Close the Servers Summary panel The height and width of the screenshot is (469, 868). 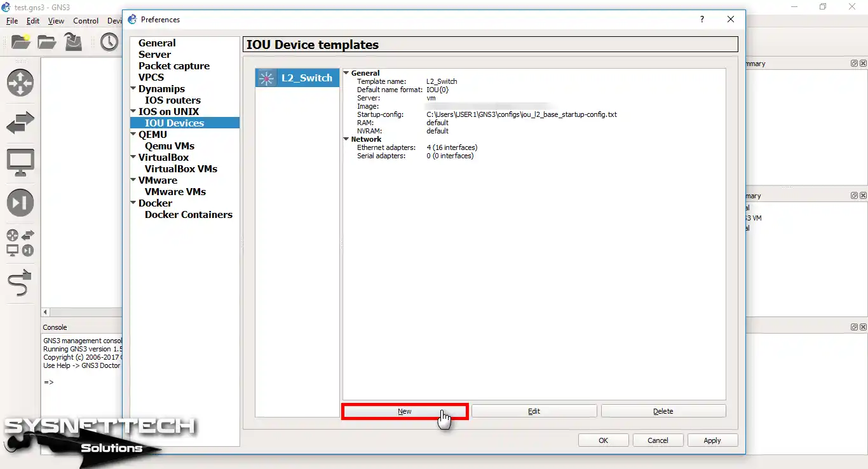[x=863, y=196]
